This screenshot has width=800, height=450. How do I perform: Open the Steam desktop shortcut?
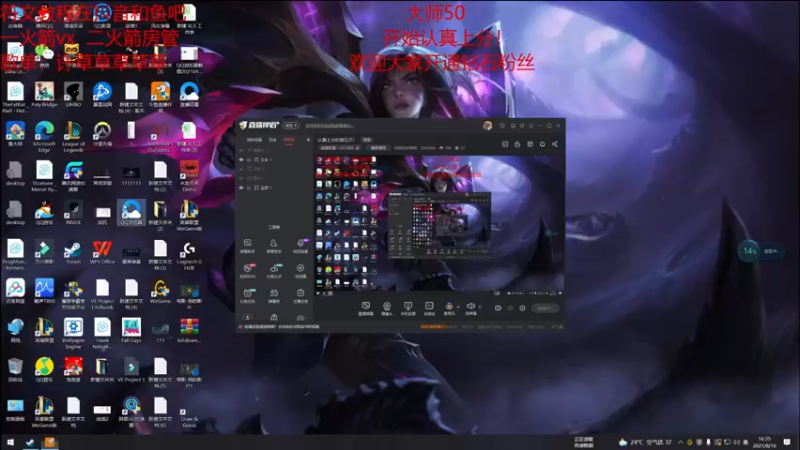click(x=73, y=250)
